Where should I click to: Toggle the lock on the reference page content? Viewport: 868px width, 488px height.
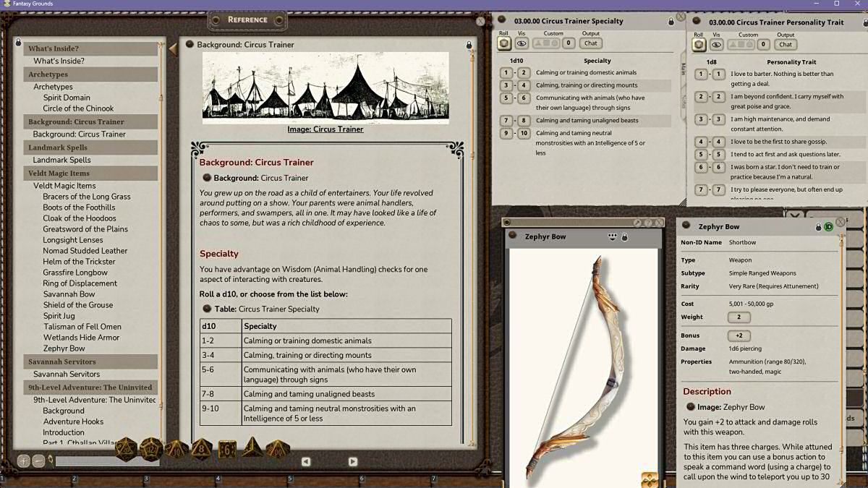coord(469,45)
